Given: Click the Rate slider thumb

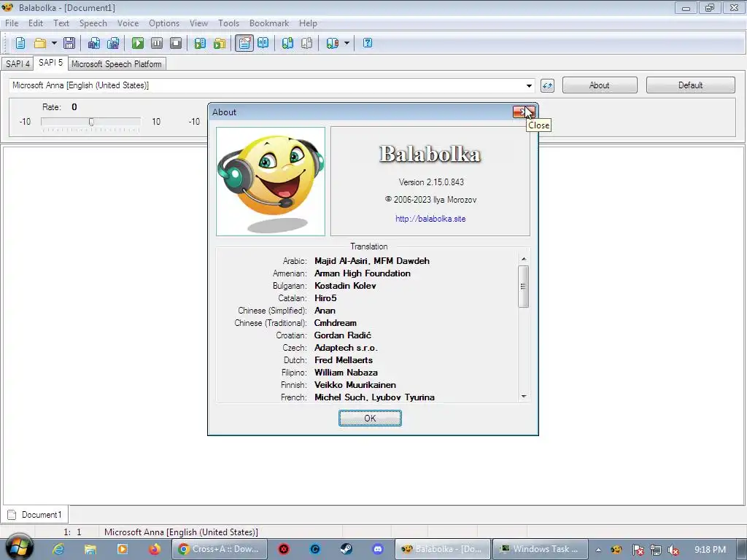Looking at the screenshot, I should coord(91,122).
